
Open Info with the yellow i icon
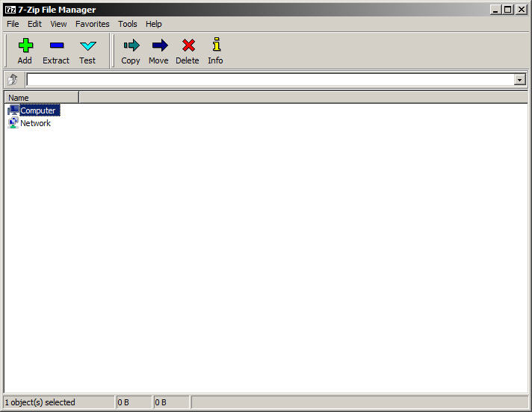[217, 44]
